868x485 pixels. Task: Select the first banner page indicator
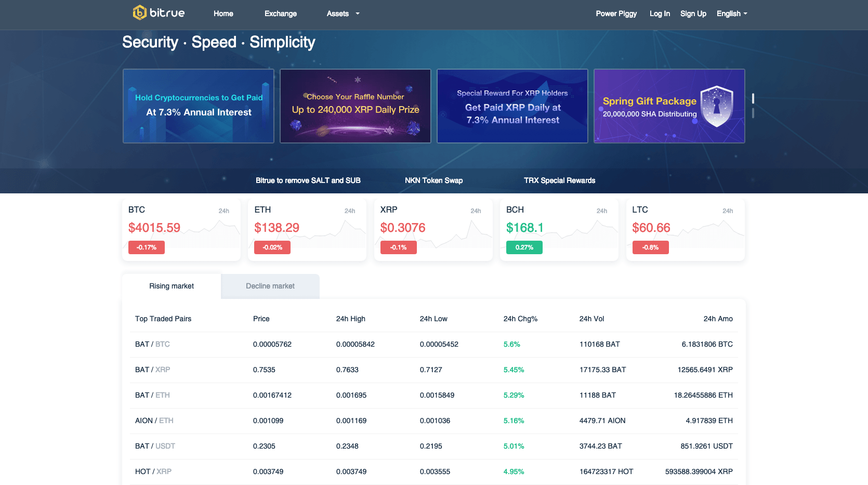(753, 98)
